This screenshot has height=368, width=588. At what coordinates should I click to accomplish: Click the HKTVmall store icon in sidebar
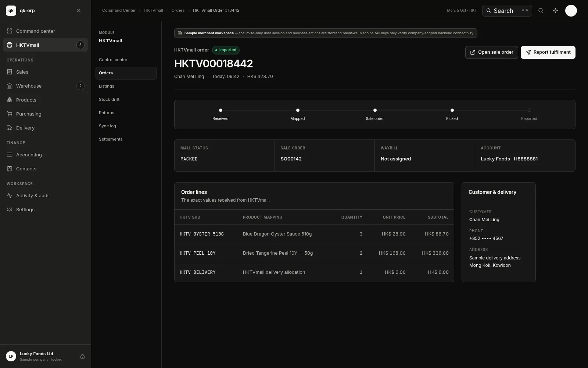10,45
